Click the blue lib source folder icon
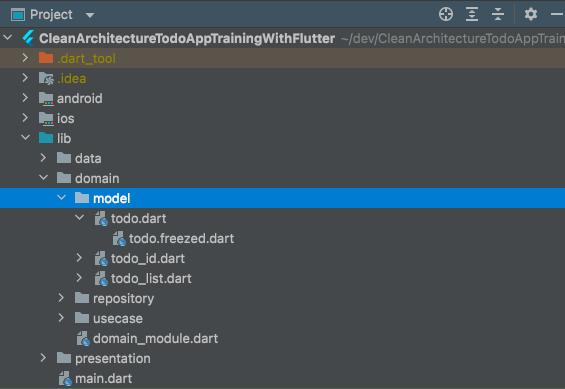 tap(46, 138)
